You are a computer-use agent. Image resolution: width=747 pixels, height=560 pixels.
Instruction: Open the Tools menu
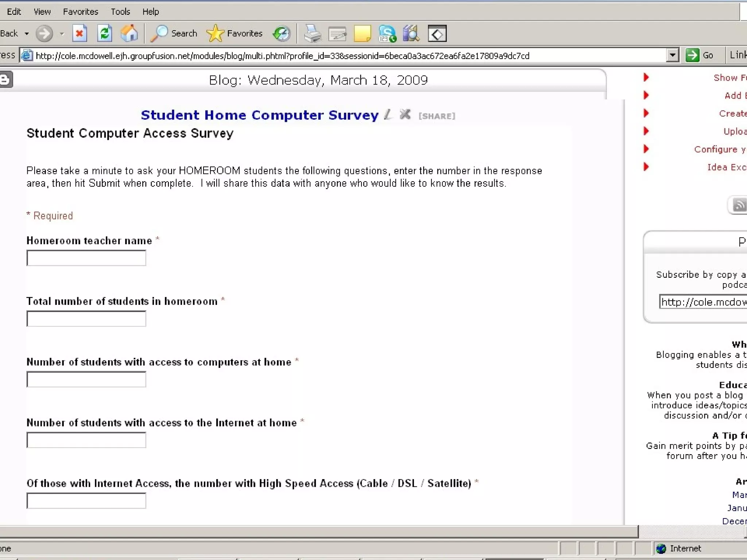[120, 12]
